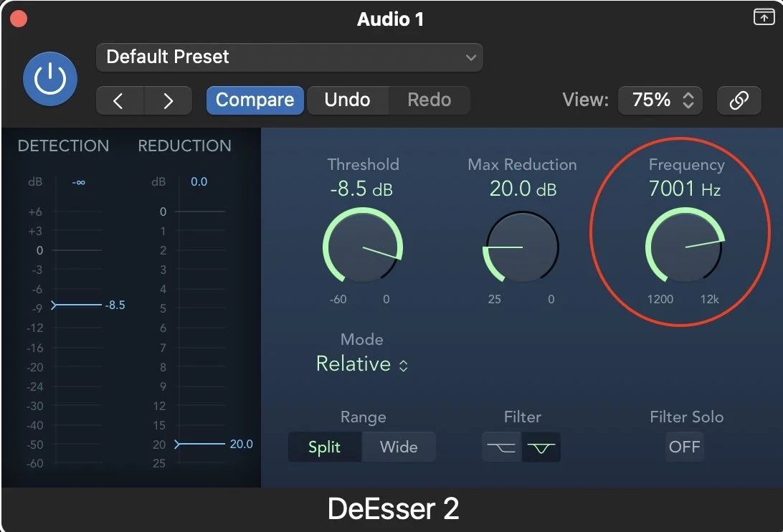Toggle the Filter Solo OFF button
The height and width of the screenshot is (532, 783).
[x=684, y=447]
